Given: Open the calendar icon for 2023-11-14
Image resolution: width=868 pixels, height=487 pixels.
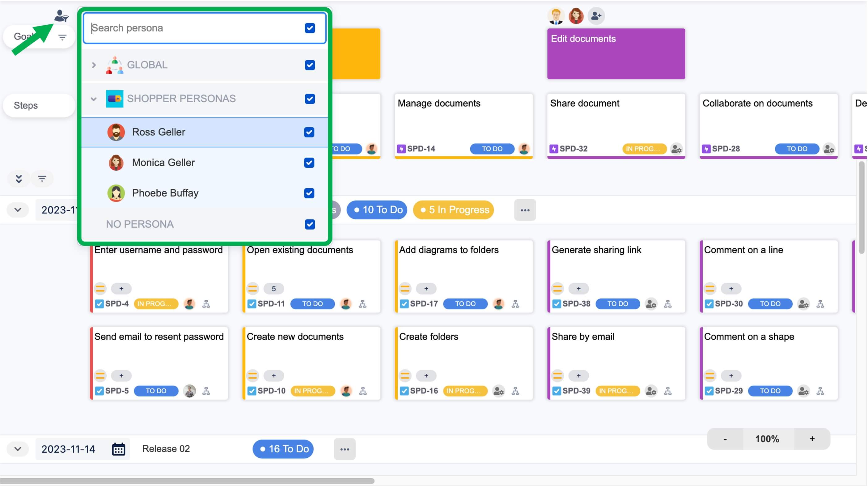Looking at the screenshot, I should point(118,449).
